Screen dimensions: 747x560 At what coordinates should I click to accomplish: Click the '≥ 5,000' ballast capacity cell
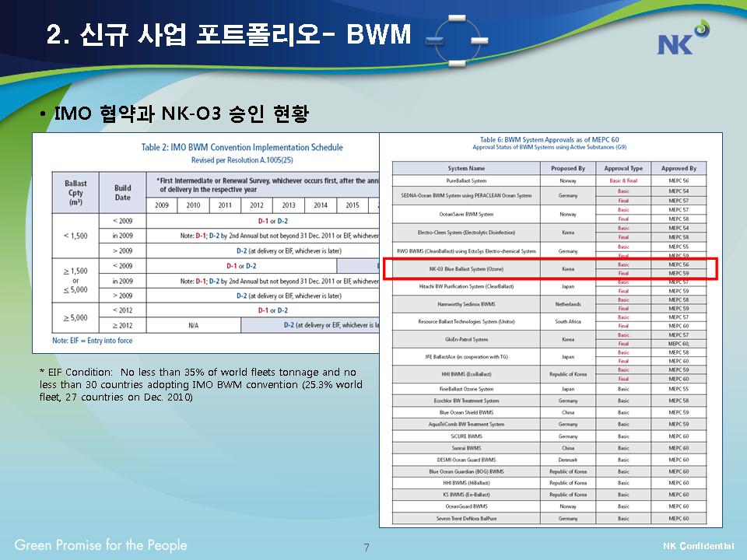click(75, 317)
